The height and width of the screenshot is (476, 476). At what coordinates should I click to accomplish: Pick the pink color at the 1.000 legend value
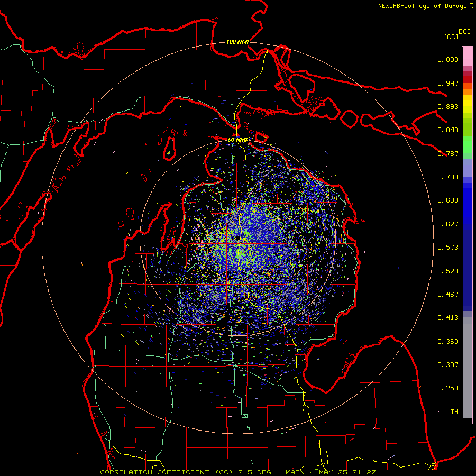tap(467, 57)
